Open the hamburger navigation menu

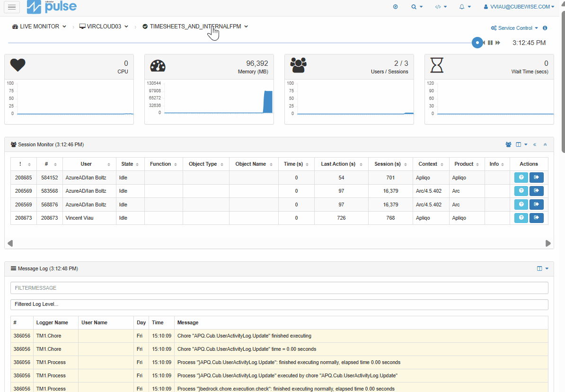(x=12, y=7)
